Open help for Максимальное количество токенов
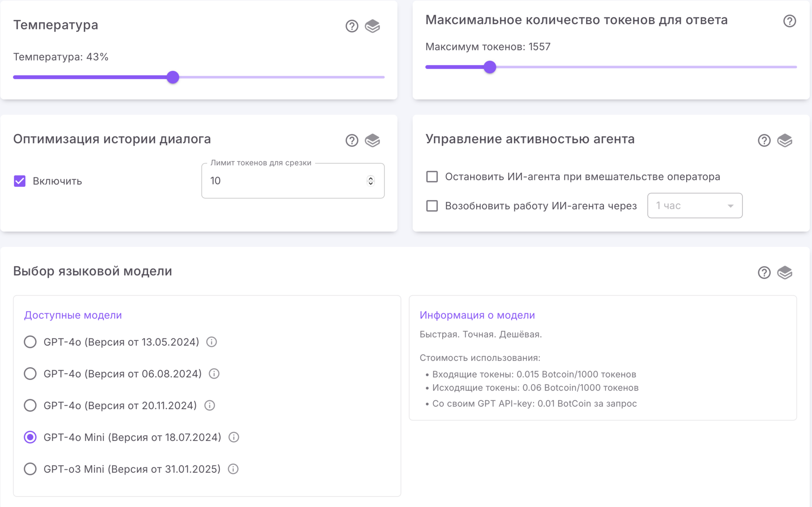 (x=789, y=20)
